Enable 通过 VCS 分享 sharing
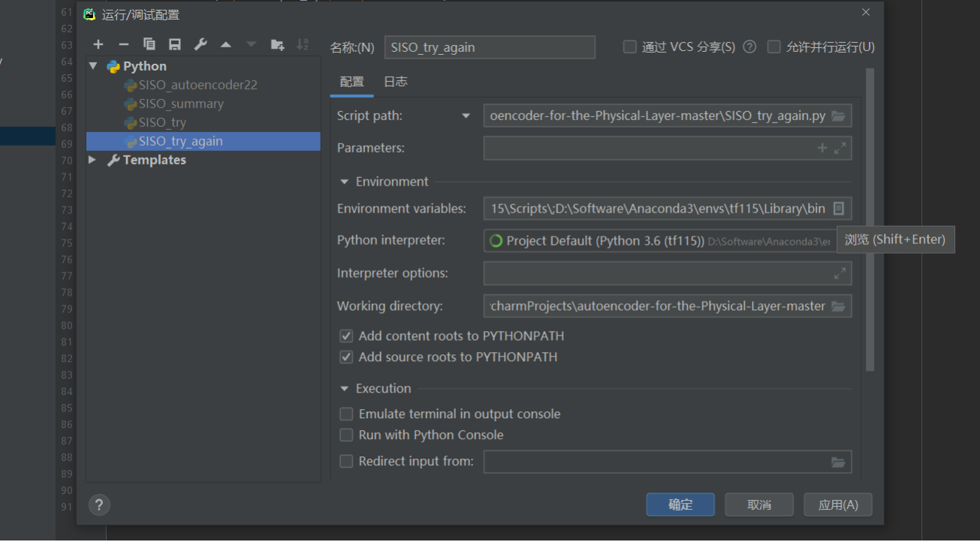 (629, 46)
